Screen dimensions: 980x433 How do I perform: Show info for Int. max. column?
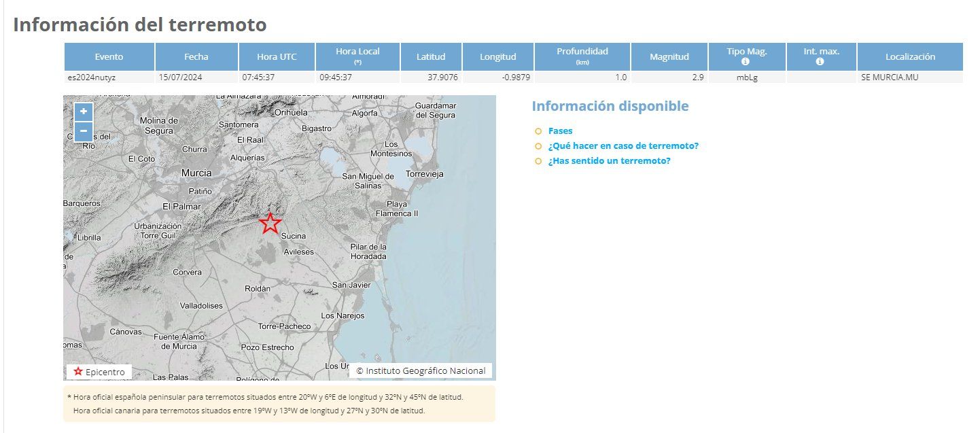point(820,62)
